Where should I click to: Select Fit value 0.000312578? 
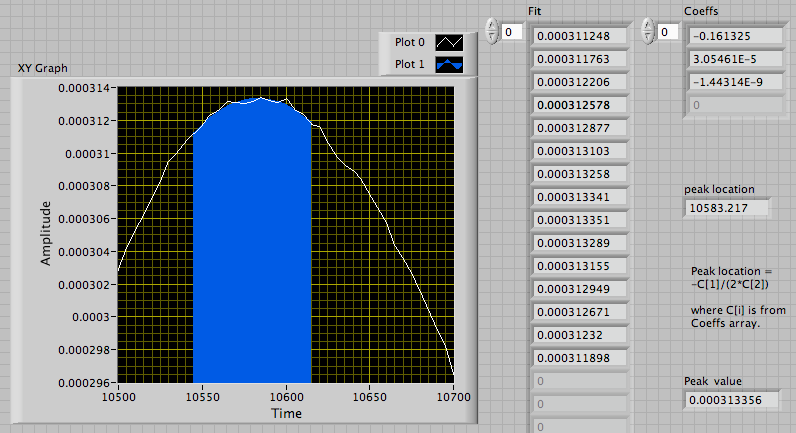click(x=579, y=105)
